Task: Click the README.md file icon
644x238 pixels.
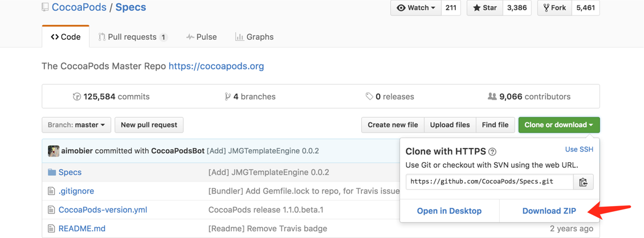Action: 51,228
